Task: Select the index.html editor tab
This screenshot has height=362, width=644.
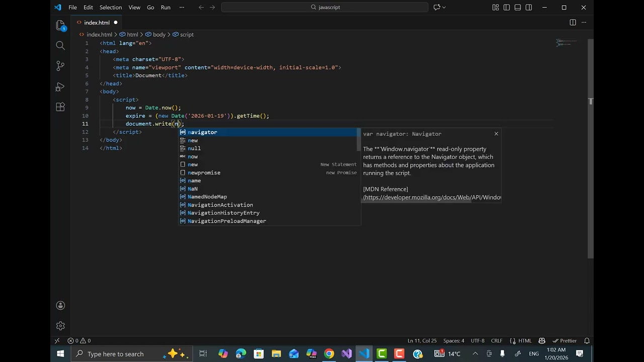Action: coord(97,23)
